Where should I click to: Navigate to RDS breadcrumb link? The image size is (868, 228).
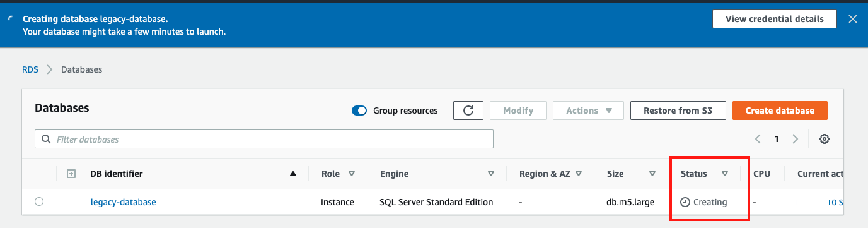[30, 69]
